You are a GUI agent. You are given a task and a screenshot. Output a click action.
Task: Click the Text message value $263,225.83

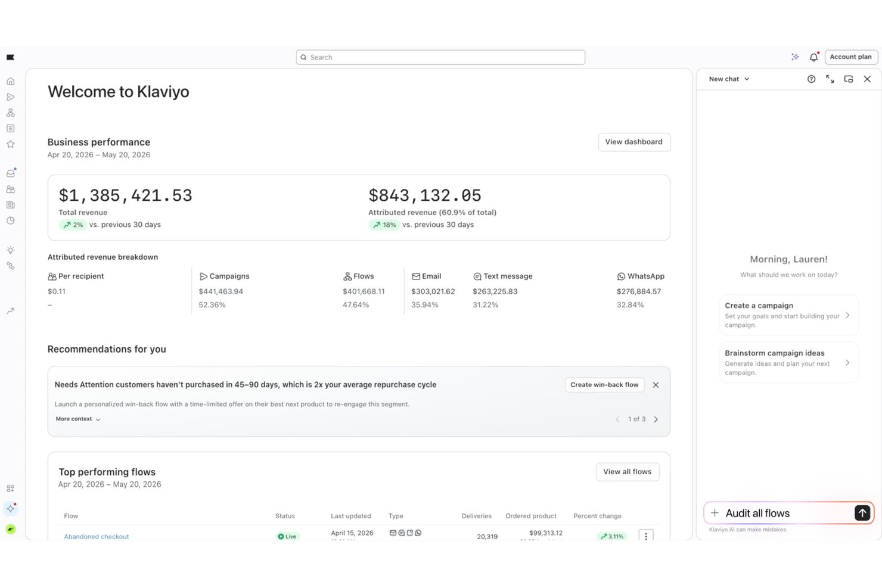pos(495,291)
